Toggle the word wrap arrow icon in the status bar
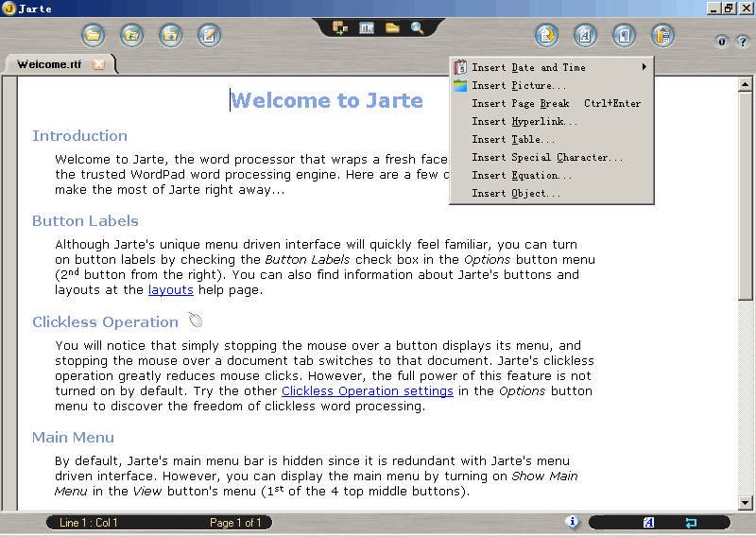 (x=691, y=522)
